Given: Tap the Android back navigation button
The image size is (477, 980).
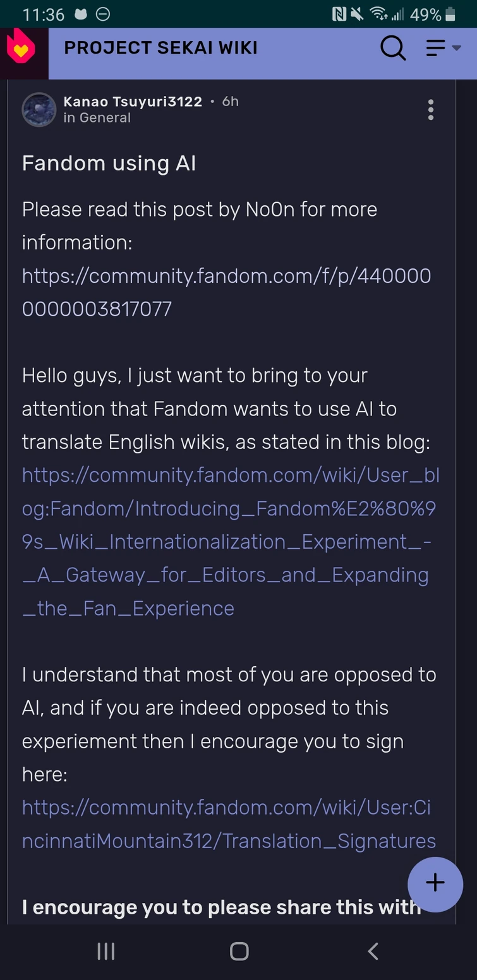Looking at the screenshot, I should (x=372, y=951).
